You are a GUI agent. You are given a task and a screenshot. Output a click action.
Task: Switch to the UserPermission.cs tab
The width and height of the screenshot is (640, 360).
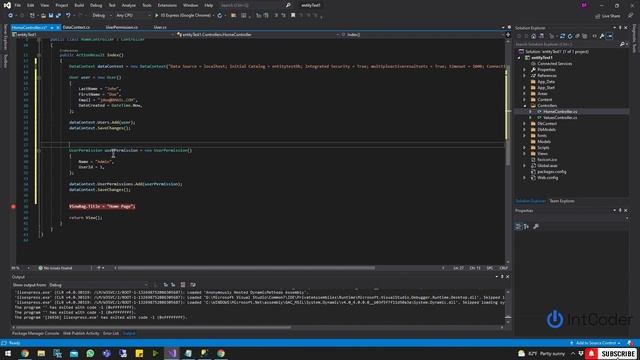(122, 27)
